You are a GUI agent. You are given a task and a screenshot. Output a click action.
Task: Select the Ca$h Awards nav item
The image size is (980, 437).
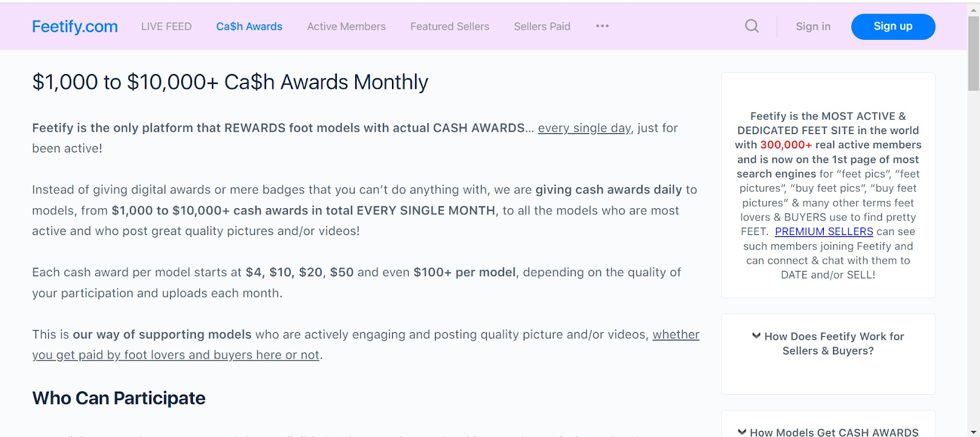(249, 26)
